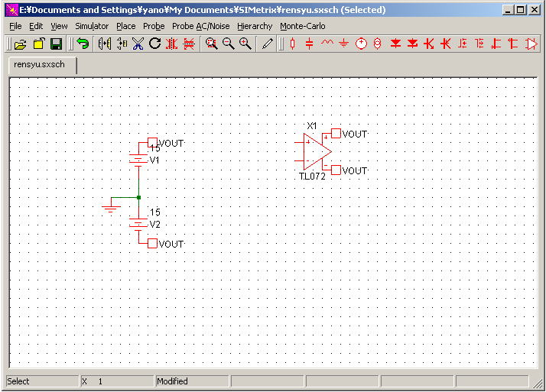Click the copy icon beside the scissors

click(x=122, y=44)
